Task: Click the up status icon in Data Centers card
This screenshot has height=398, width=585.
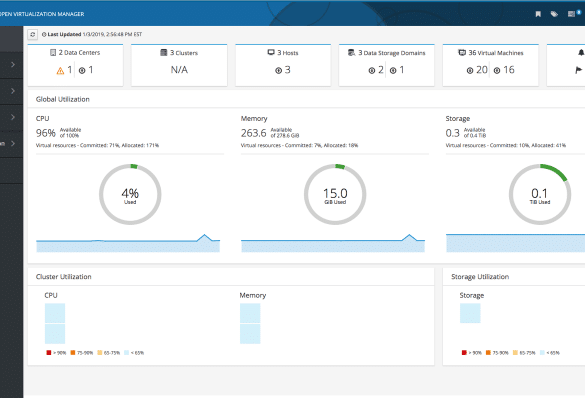Action: click(82, 70)
